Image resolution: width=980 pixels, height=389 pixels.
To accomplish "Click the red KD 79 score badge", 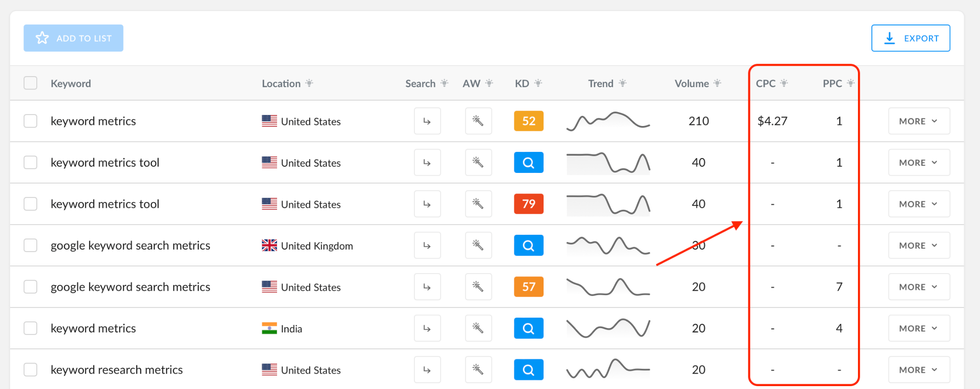I will (529, 204).
